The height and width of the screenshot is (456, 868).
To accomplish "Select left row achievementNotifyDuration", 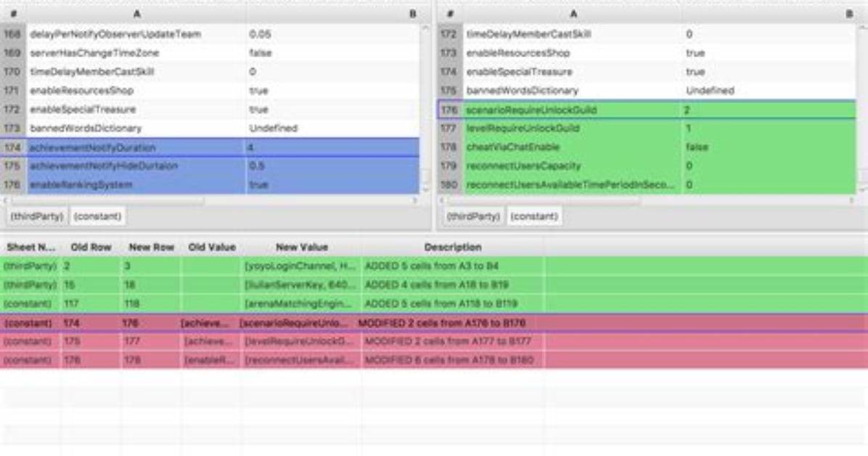I will pos(210,147).
